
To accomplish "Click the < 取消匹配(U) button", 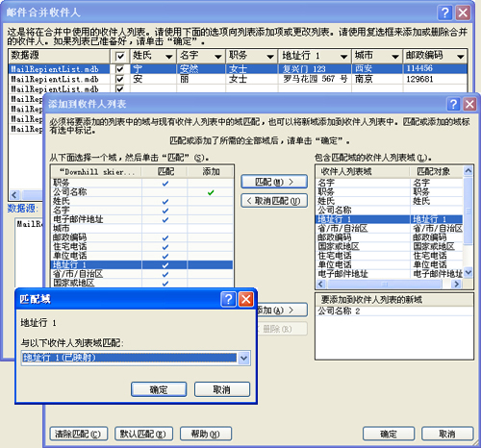I will click(x=274, y=201).
